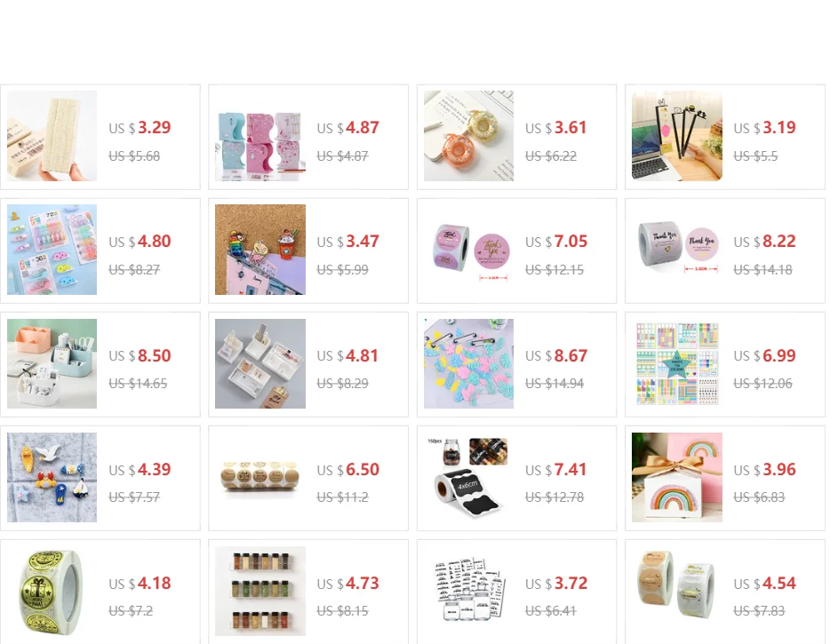
Task: Open the pastel desk organizer product at $8.50
Action: coord(52,363)
